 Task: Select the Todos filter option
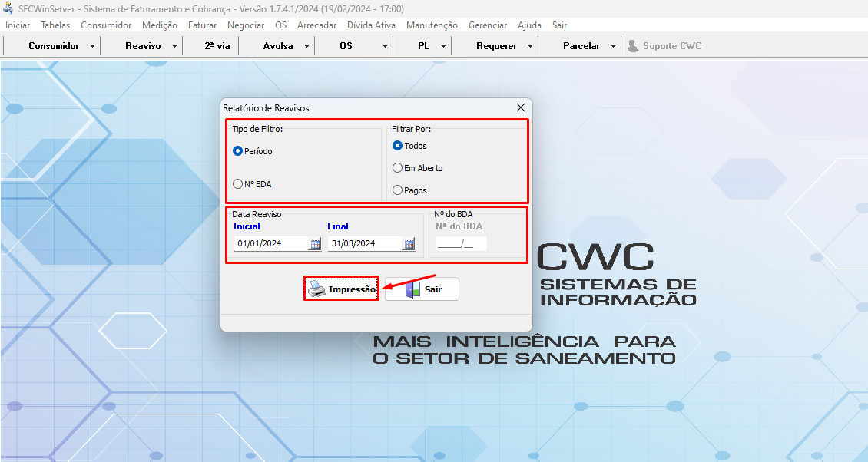(x=397, y=146)
